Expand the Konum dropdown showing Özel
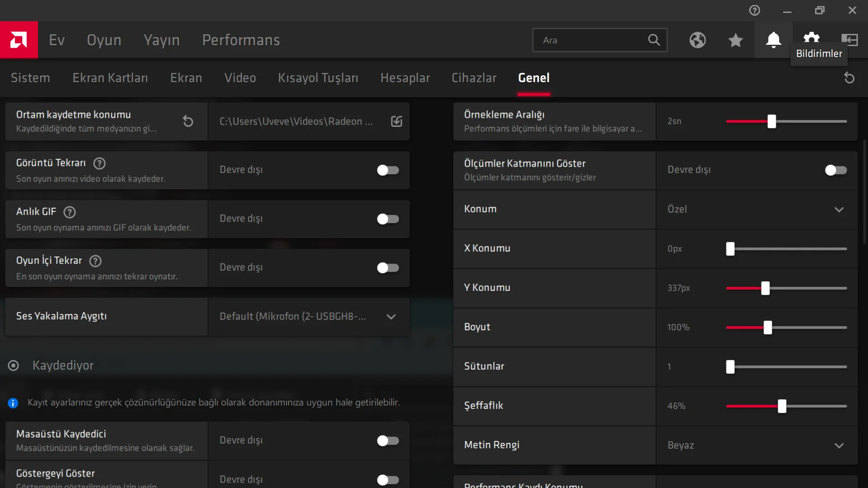This screenshot has width=868, height=488. point(840,209)
